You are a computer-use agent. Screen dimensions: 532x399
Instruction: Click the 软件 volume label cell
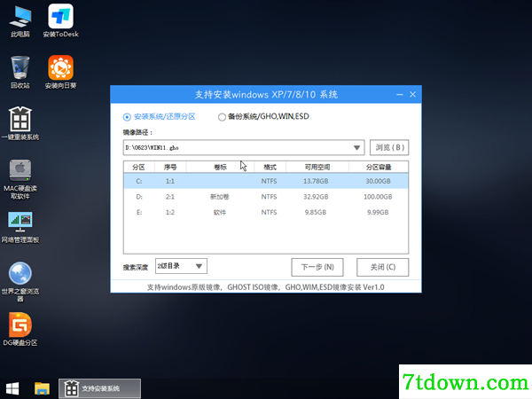click(220, 213)
